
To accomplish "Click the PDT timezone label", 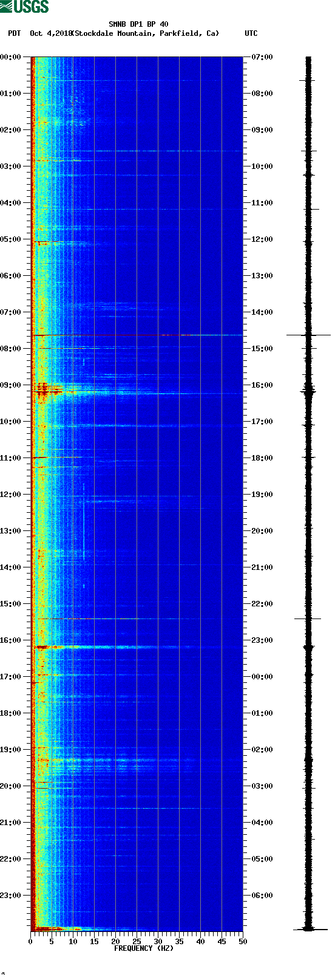I will coord(14,33).
